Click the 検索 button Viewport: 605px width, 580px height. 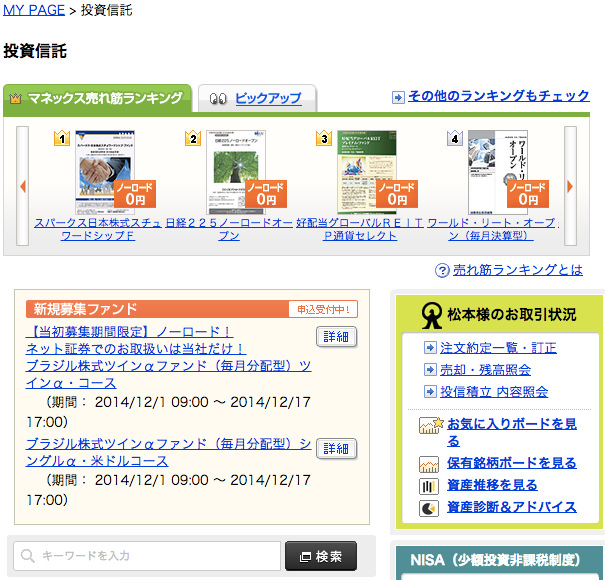(321, 556)
